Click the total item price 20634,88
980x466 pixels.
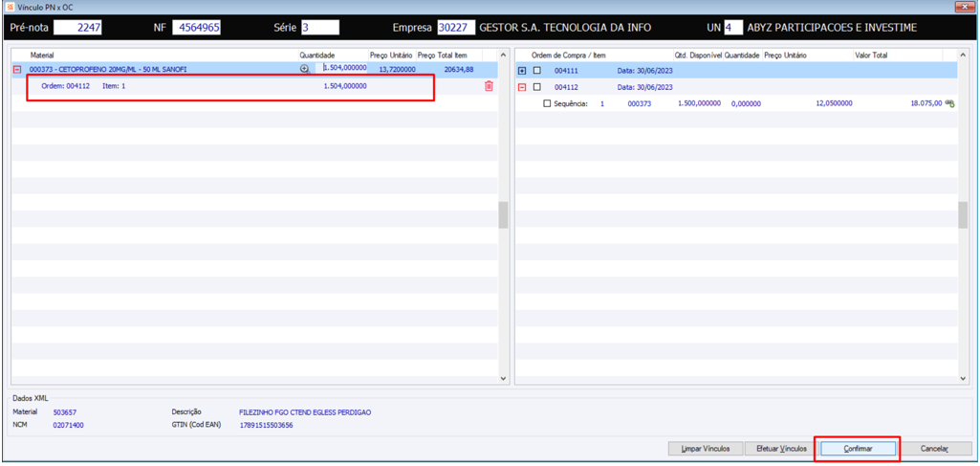pyautogui.click(x=458, y=70)
